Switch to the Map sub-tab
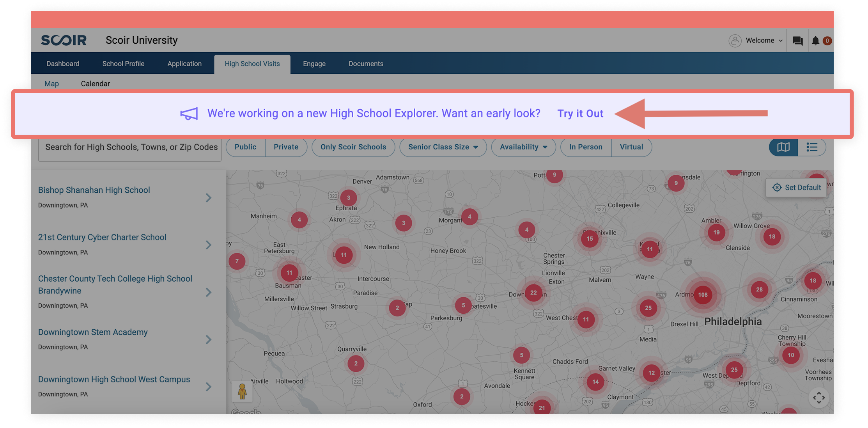 click(51, 84)
